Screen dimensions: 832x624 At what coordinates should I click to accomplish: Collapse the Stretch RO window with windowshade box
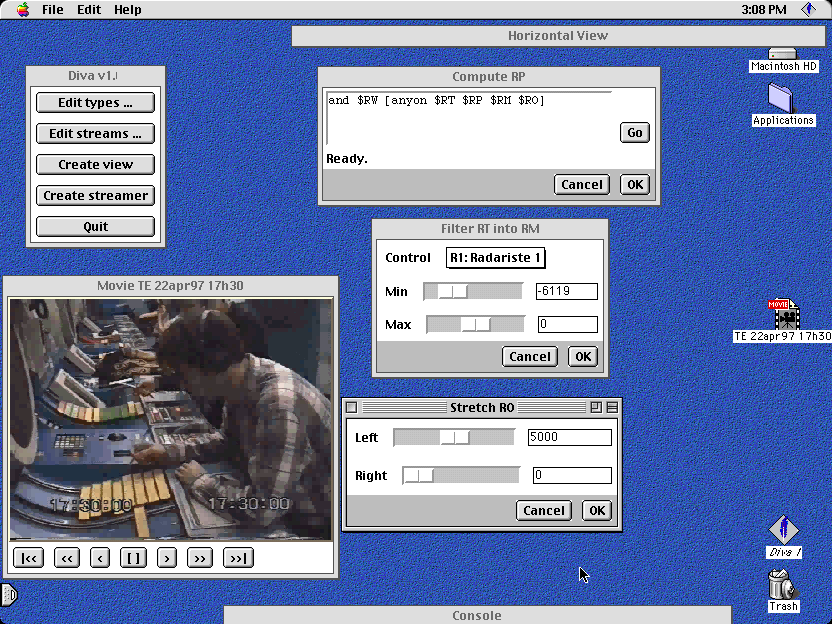(612, 407)
